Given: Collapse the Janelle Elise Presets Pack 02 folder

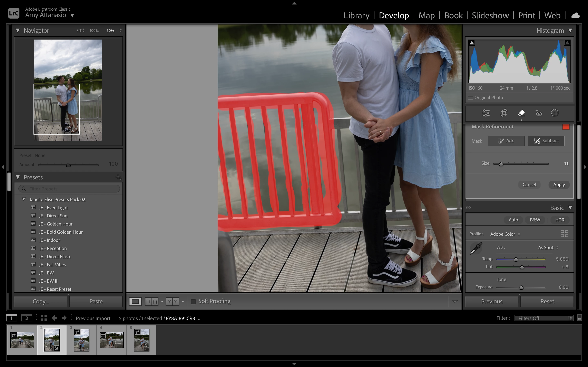Looking at the screenshot, I should tap(24, 199).
